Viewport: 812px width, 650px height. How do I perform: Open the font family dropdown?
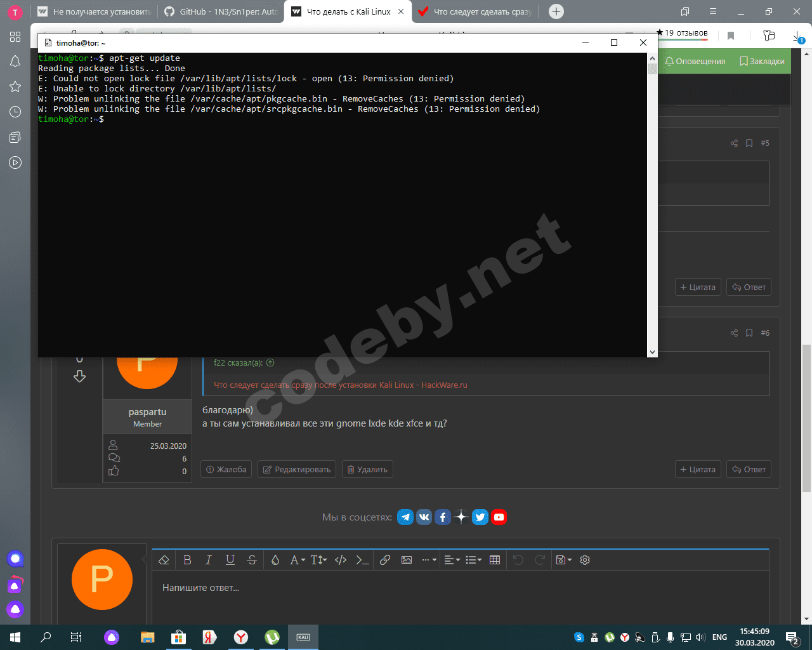coord(298,560)
